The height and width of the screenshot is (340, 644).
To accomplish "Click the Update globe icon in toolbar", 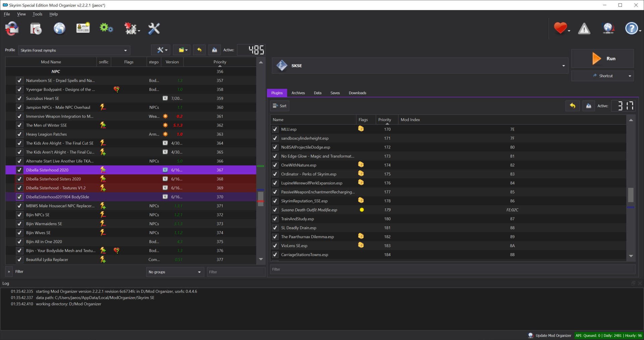I will pyautogui.click(x=608, y=29).
